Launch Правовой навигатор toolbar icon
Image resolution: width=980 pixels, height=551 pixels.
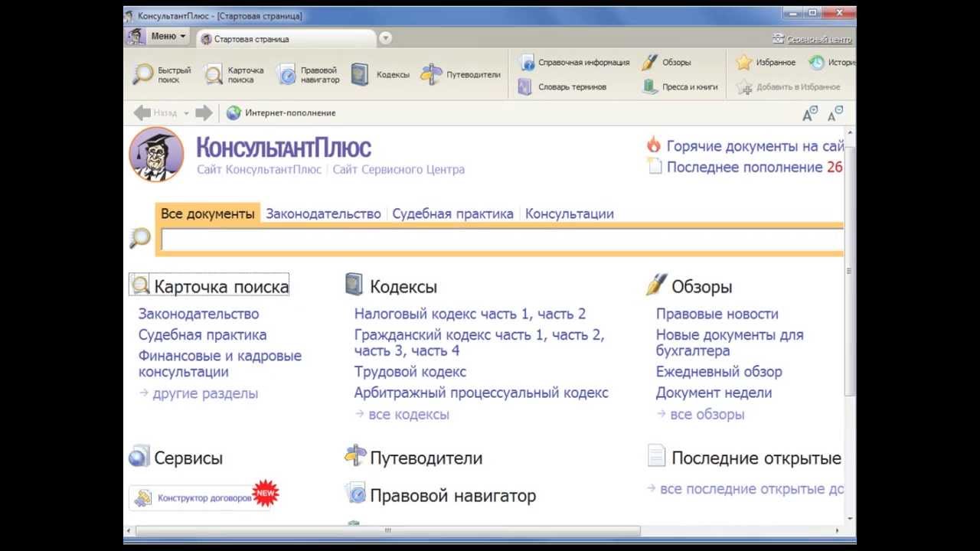[x=286, y=74]
